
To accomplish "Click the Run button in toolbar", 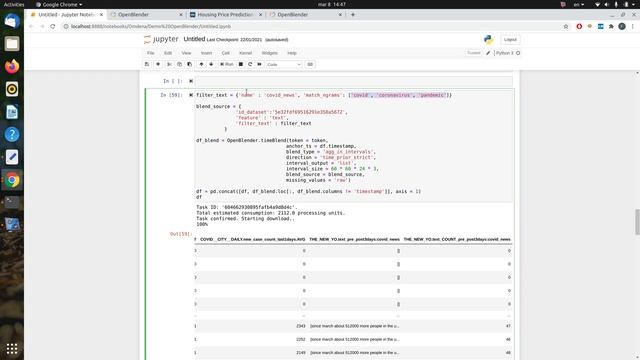I will coord(227,64).
